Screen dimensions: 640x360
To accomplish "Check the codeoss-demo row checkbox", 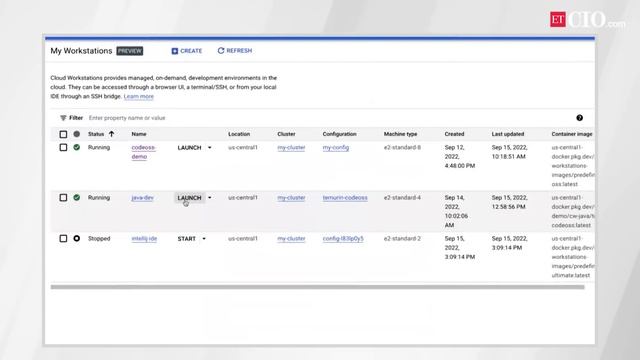I will click(x=63, y=147).
